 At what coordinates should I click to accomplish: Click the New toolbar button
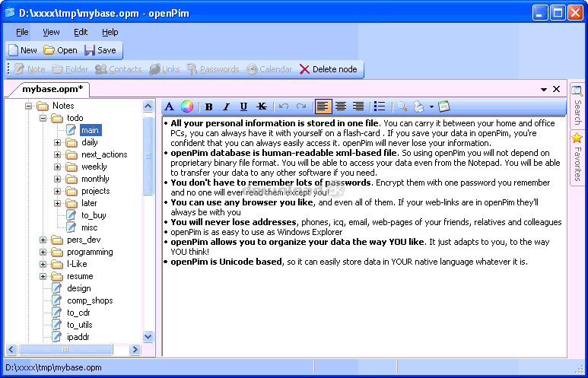coord(22,50)
